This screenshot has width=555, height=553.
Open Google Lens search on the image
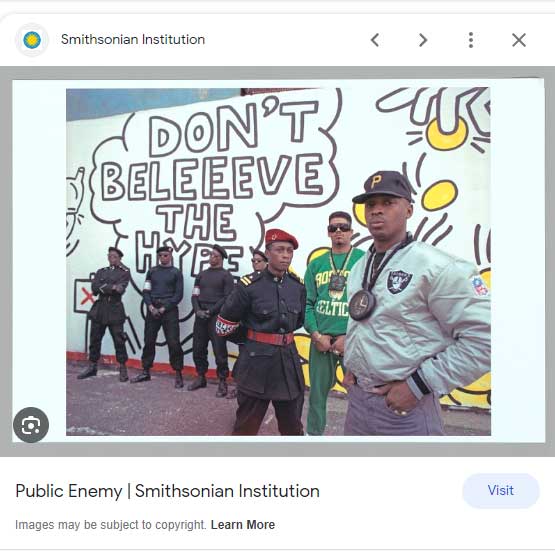click(31, 424)
